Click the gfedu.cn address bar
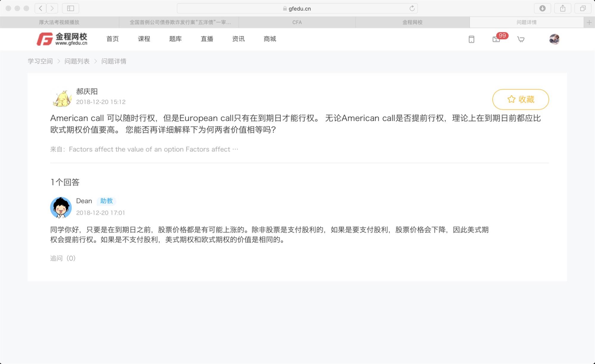This screenshot has width=595, height=364. [297, 9]
